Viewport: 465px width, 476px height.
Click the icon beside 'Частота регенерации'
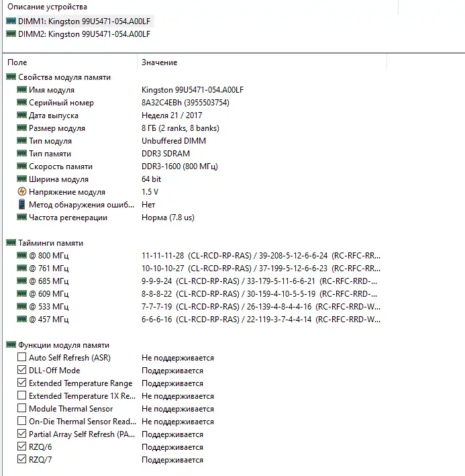coord(21,217)
